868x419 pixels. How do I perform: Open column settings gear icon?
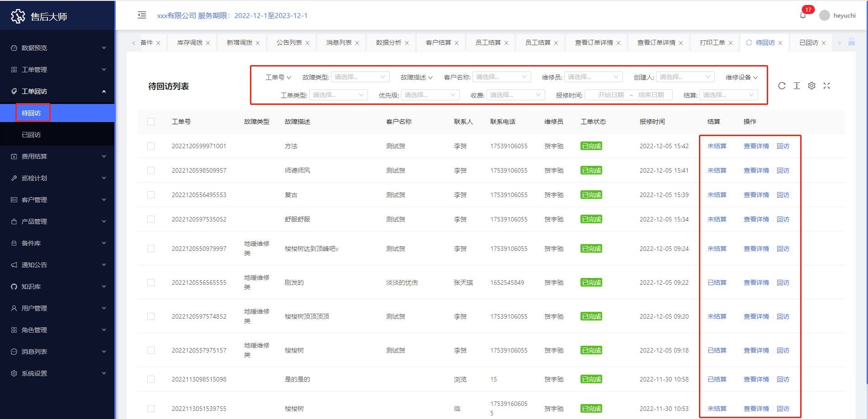click(x=811, y=86)
